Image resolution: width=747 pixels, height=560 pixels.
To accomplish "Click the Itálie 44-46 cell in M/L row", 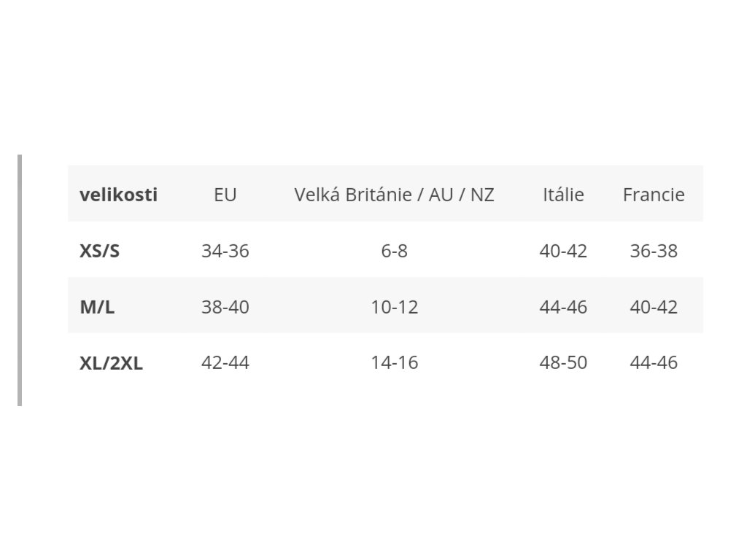I will [563, 307].
